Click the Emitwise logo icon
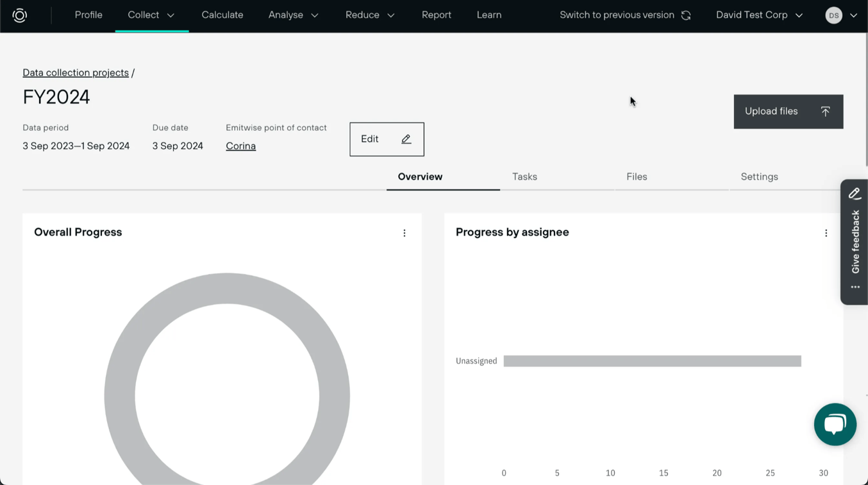The height and width of the screenshot is (485, 868). 19,15
